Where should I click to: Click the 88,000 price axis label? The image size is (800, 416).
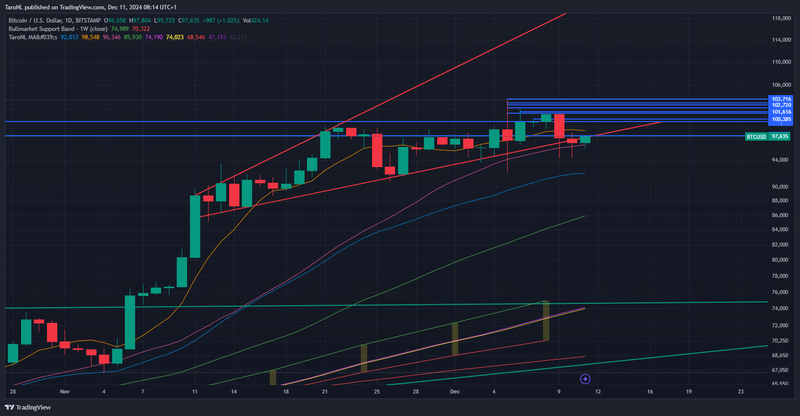pyautogui.click(x=780, y=201)
